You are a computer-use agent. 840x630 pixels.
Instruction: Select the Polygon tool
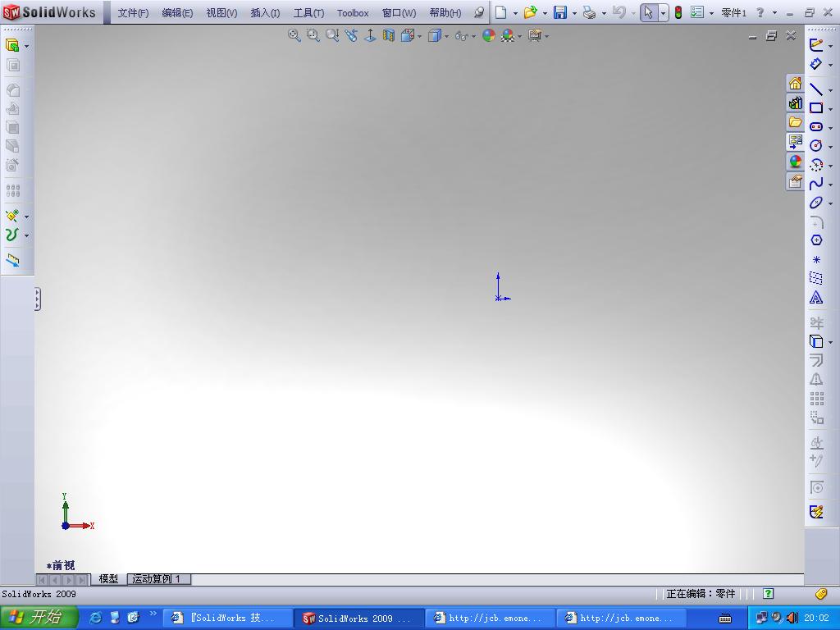pos(816,240)
